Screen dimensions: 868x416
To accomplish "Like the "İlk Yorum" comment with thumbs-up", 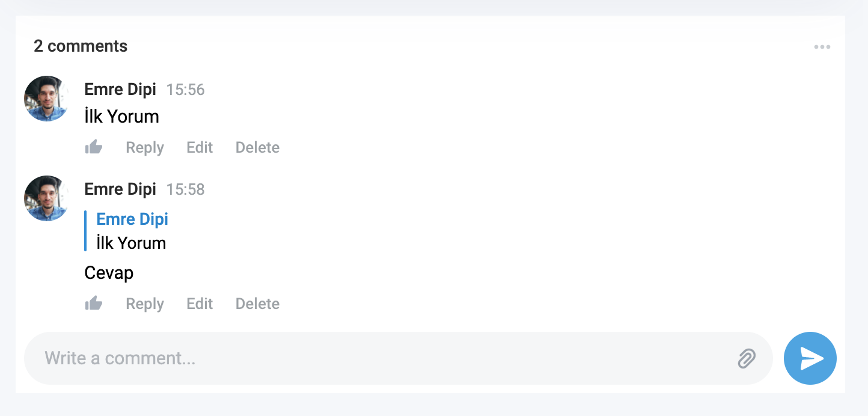I will [x=94, y=147].
